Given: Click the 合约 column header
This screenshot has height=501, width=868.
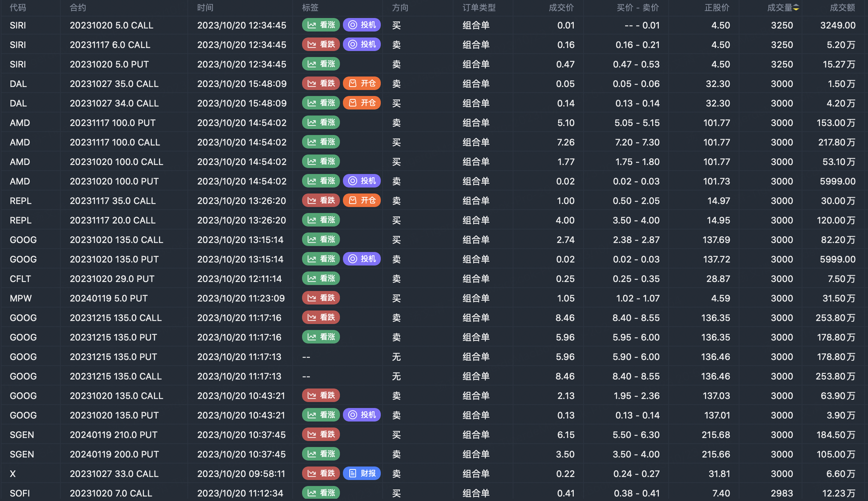Looking at the screenshot, I should tap(78, 8).
